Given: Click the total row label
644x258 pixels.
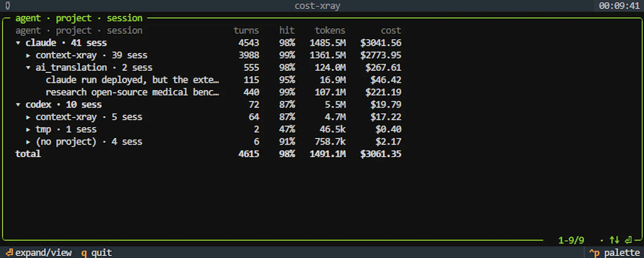Looking at the screenshot, I should [x=28, y=154].
